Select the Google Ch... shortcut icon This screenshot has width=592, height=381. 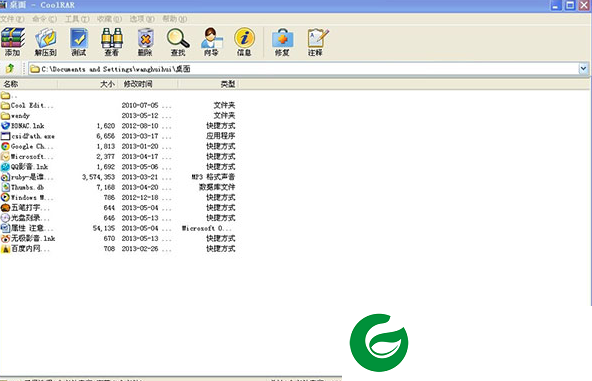point(5,146)
